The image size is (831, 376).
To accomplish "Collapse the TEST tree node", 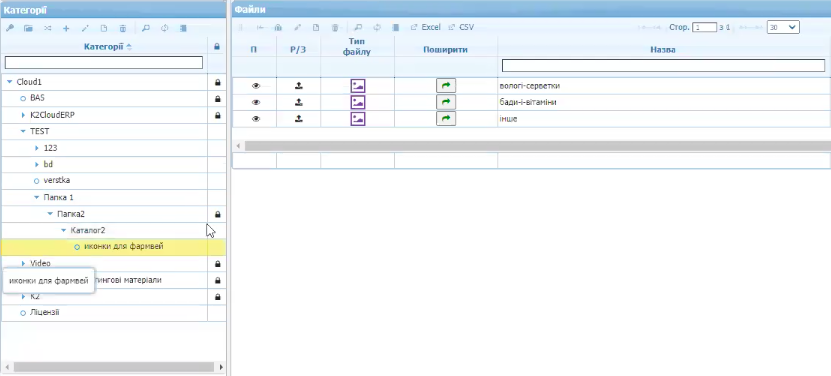I will point(23,131).
